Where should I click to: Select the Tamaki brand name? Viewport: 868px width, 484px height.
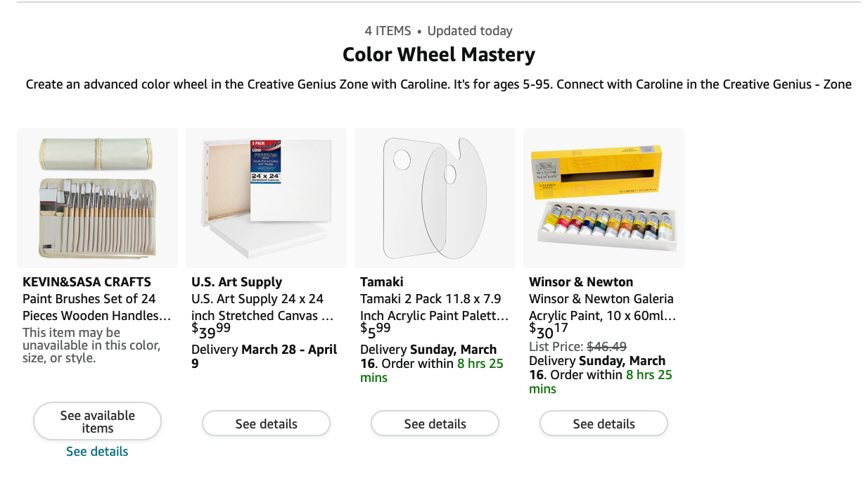coord(381,282)
